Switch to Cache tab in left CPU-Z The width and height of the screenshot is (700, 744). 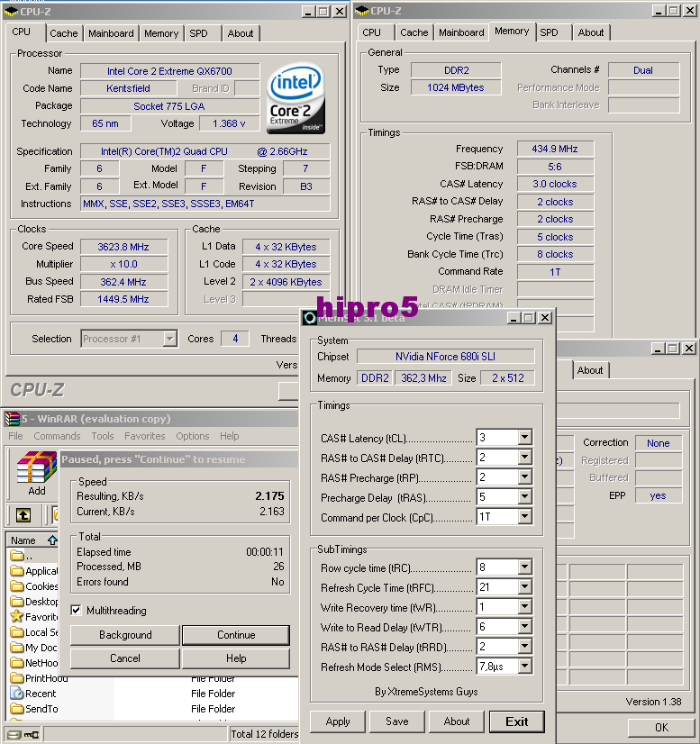(64, 33)
